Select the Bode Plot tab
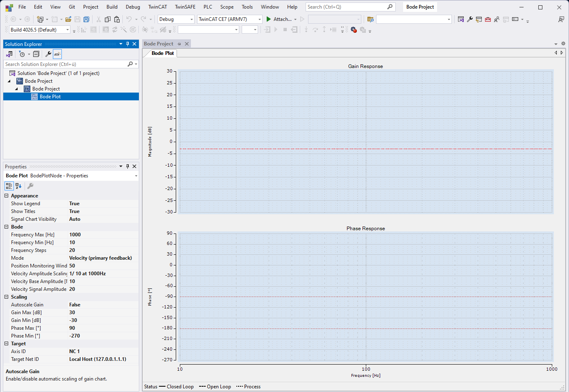The image size is (569, 392). (163, 53)
